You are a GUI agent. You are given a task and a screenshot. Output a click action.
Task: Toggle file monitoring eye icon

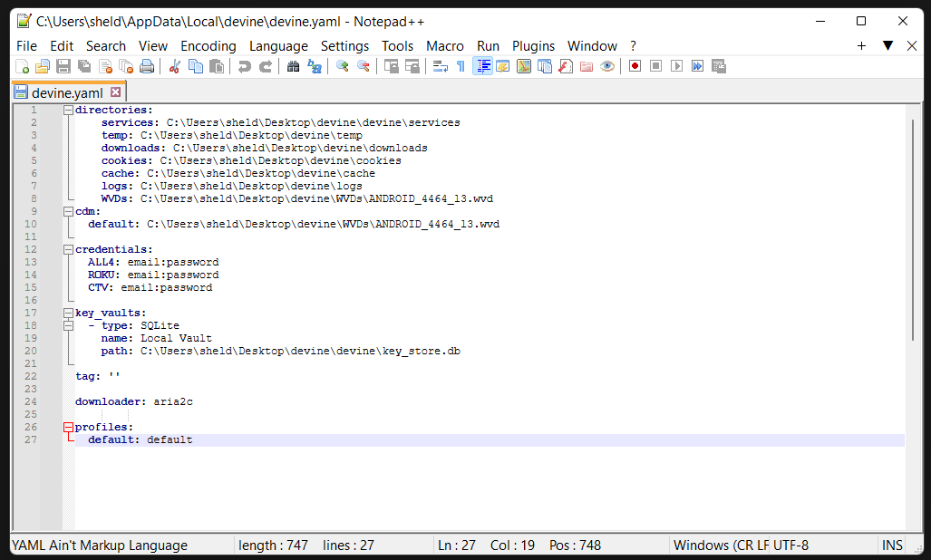(607, 66)
